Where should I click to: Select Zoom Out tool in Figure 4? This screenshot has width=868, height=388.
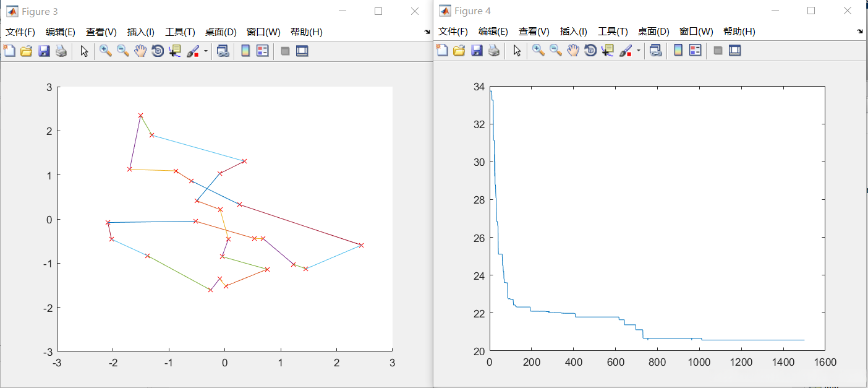click(x=556, y=51)
